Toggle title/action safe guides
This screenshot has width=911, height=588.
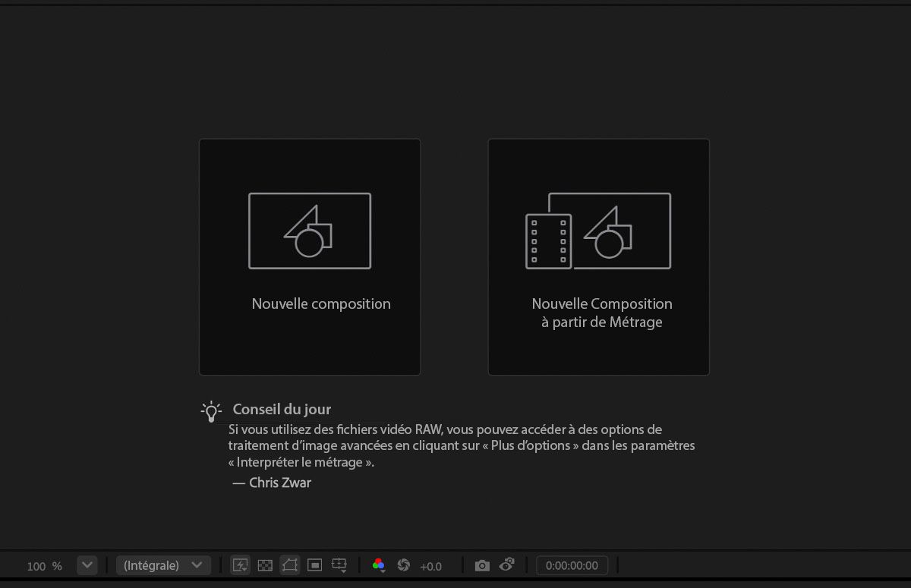(x=314, y=565)
